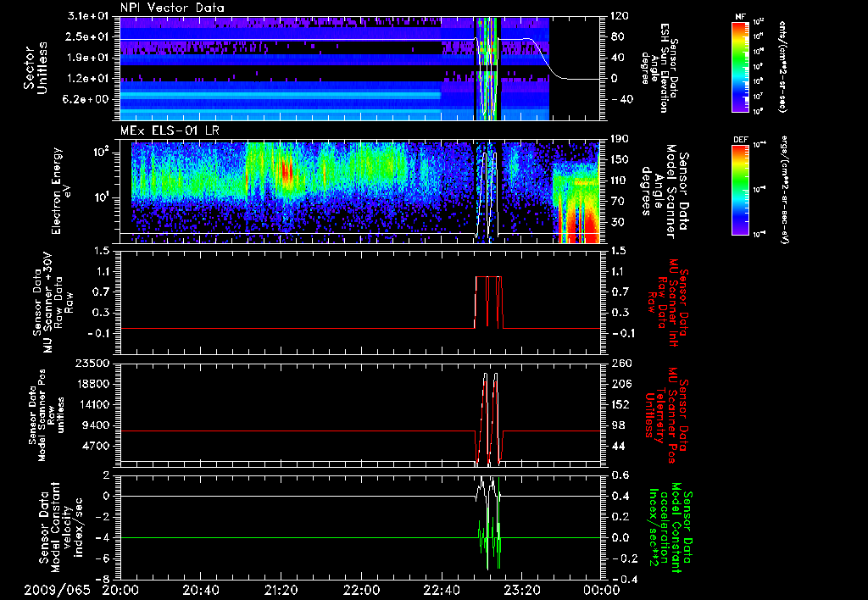Click the 22:00 time axis label
Viewport: 868px width, 600px height.
coord(361,590)
